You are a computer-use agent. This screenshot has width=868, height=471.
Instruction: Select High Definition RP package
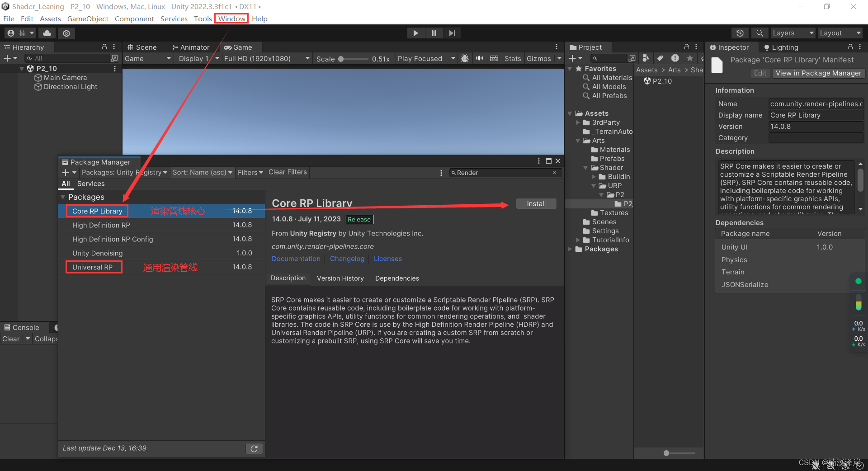(x=161, y=225)
